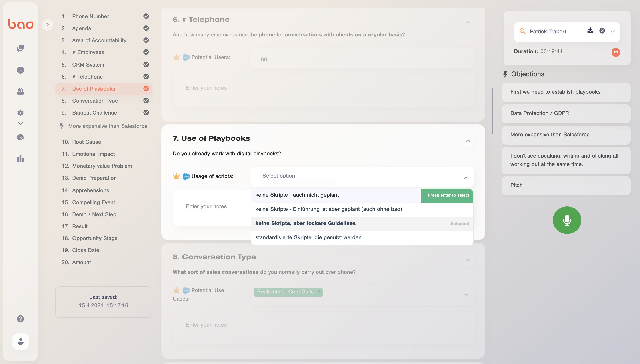Remove the Erstkontakt: Cold Calls tag

point(319,291)
